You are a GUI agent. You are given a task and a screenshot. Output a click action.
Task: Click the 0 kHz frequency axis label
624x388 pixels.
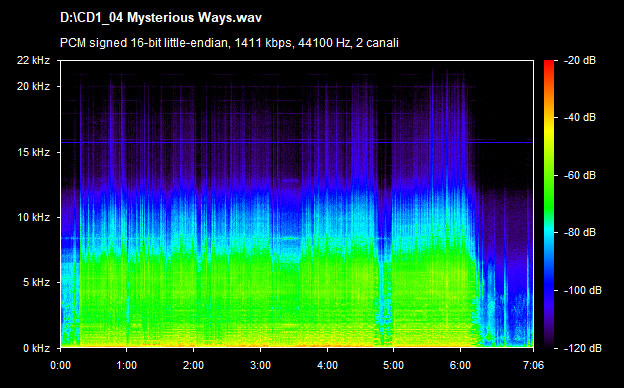tap(36, 348)
